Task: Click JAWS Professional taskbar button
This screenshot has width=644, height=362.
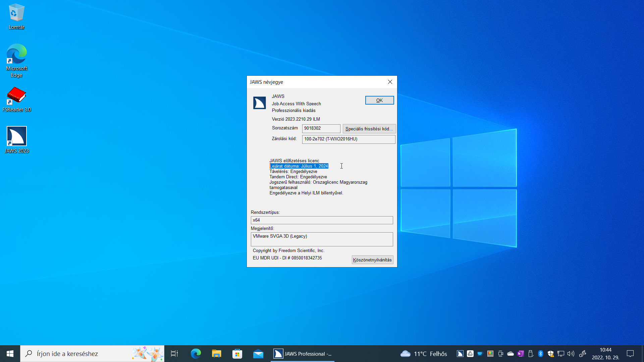Action: point(302,354)
